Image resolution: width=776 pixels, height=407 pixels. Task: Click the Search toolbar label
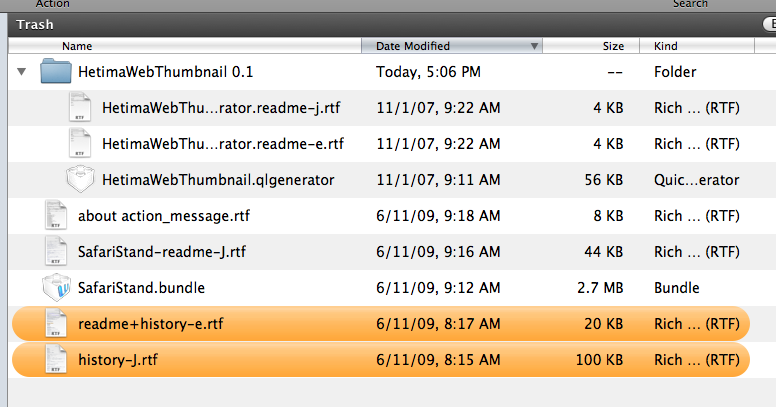click(x=690, y=4)
